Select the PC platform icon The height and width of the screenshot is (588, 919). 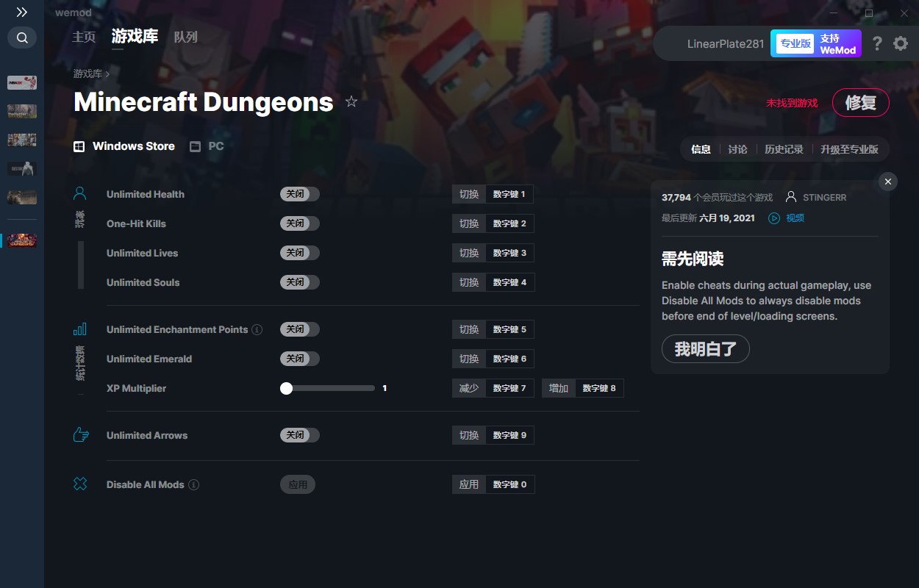pos(195,147)
